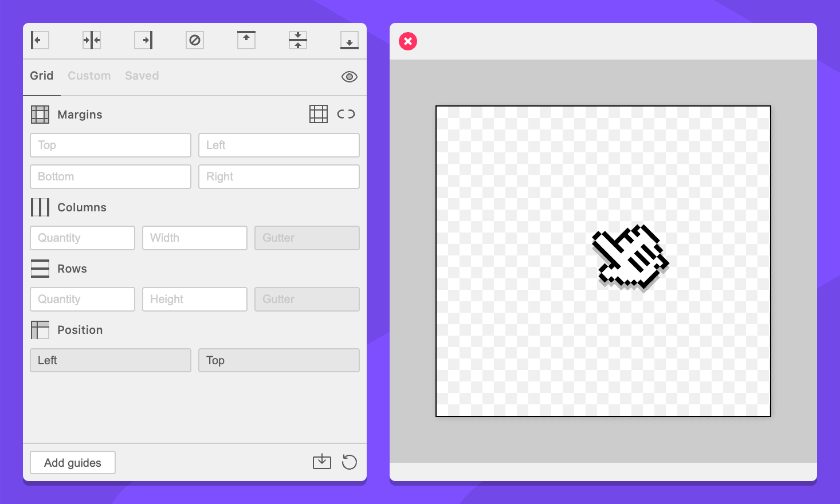Add guide to top edge
The width and height of the screenshot is (840, 504).
(246, 40)
